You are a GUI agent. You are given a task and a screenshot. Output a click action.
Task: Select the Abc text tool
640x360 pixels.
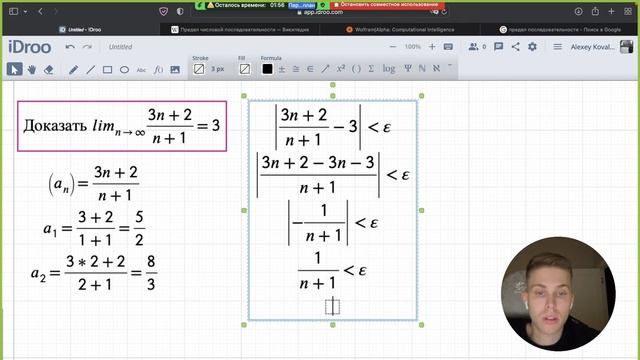click(141, 70)
